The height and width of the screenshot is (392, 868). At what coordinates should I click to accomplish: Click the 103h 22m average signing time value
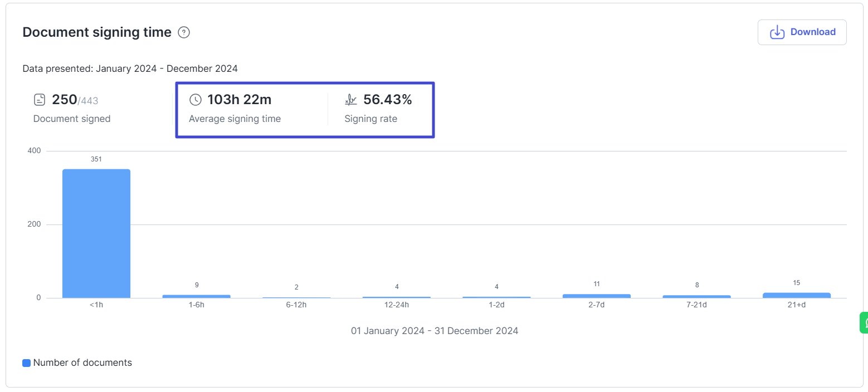239,100
